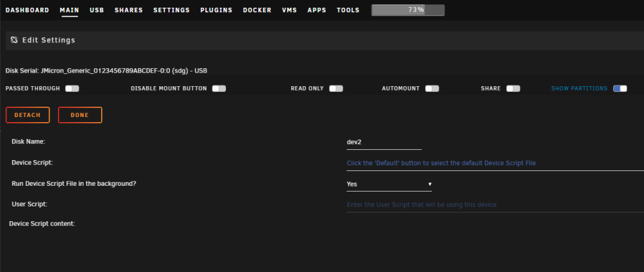
Task: Click the Disk Serial JMicron_Generic text
Action: click(106, 71)
